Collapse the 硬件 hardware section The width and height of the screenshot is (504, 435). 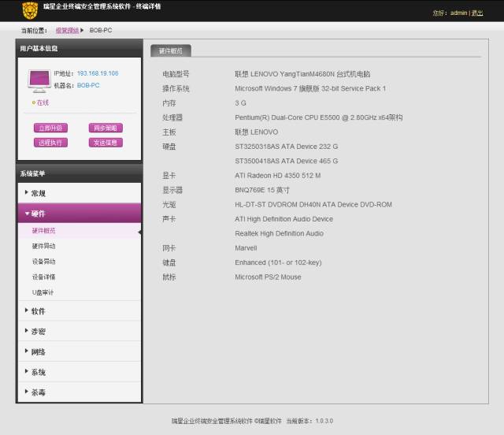79,214
